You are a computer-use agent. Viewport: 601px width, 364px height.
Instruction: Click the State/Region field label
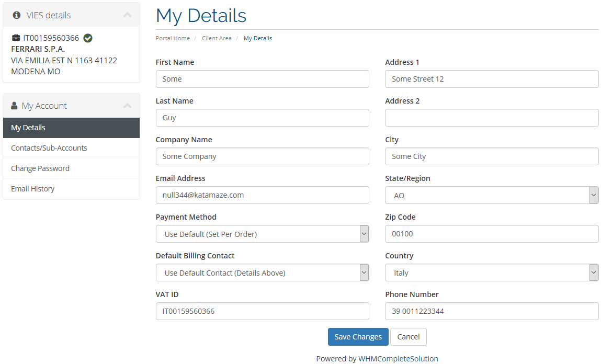coord(407,178)
